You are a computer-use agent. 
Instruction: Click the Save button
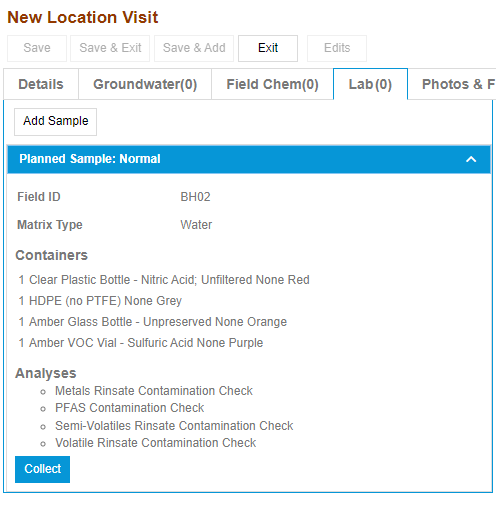pos(37,48)
